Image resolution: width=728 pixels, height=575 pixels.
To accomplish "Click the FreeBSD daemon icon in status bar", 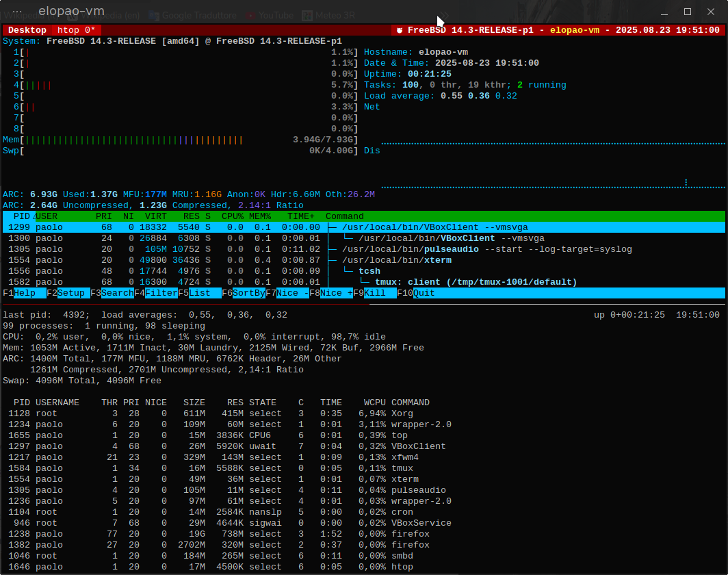I will (399, 30).
